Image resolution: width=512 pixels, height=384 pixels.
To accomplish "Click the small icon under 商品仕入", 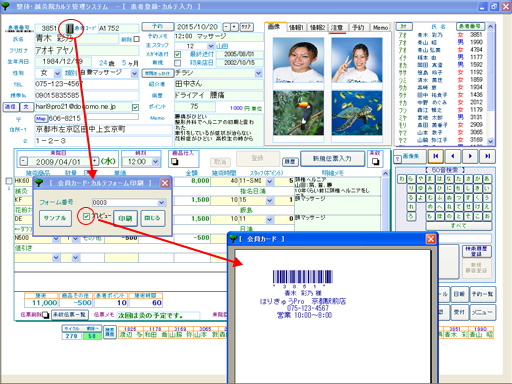I will (x=174, y=162).
